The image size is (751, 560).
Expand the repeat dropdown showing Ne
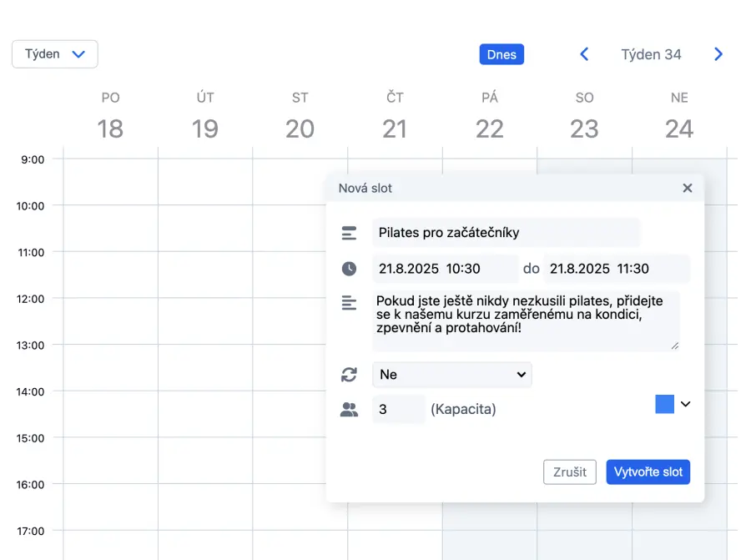tap(451, 375)
